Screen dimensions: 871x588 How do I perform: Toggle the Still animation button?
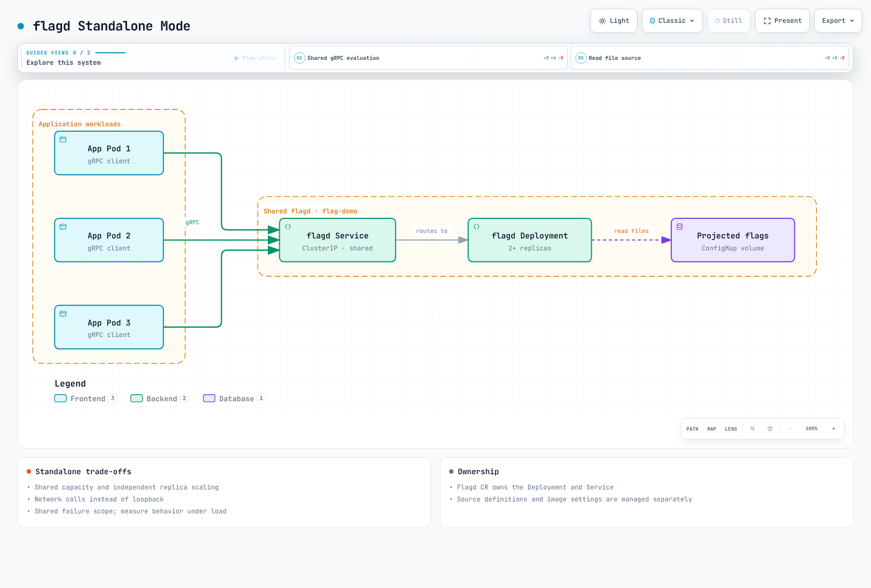click(x=729, y=21)
